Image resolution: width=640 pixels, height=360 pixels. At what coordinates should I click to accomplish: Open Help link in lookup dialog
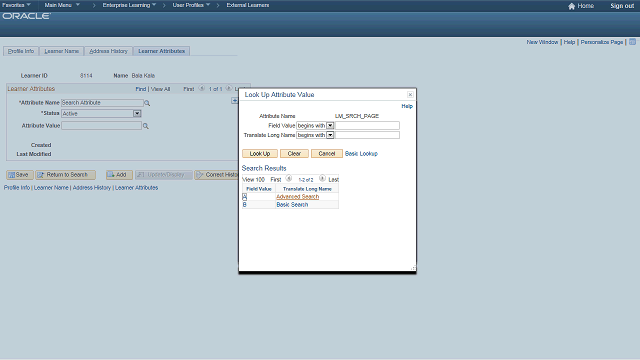pos(407,106)
